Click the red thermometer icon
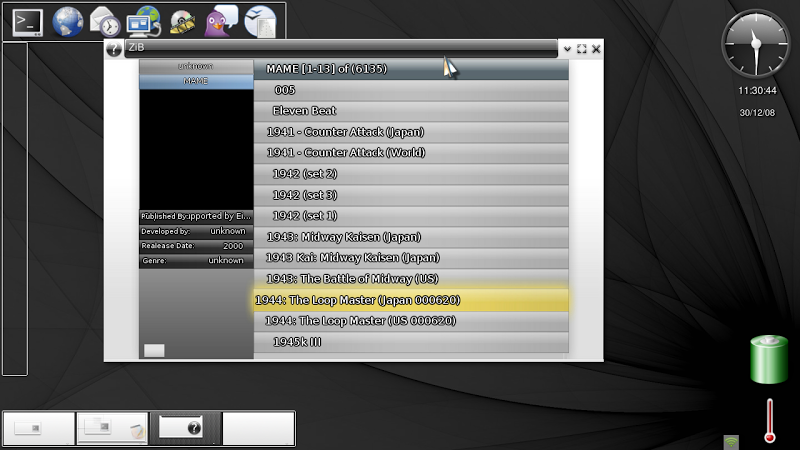 click(x=769, y=422)
